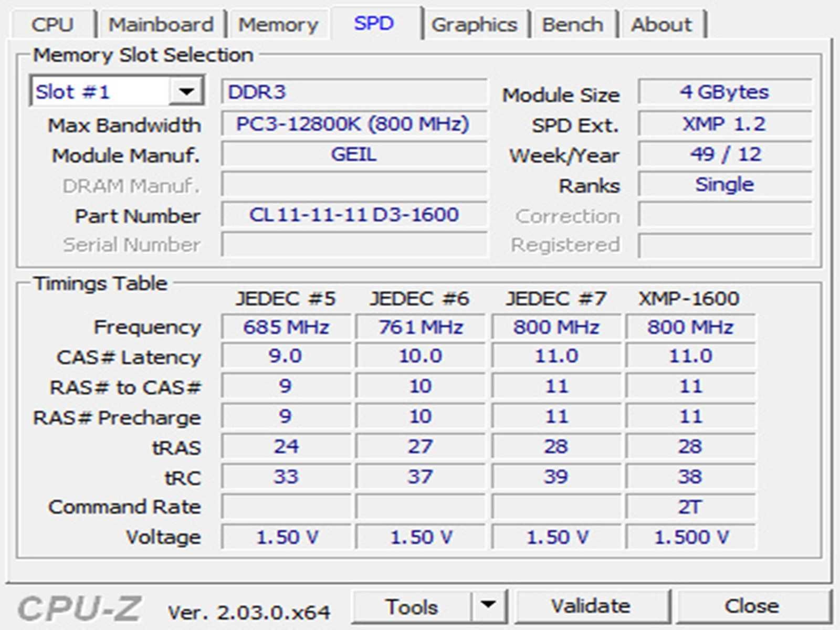Click the DDR3 memory type field
This screenshot has height=630, width=840.
[x=354, y=92]
